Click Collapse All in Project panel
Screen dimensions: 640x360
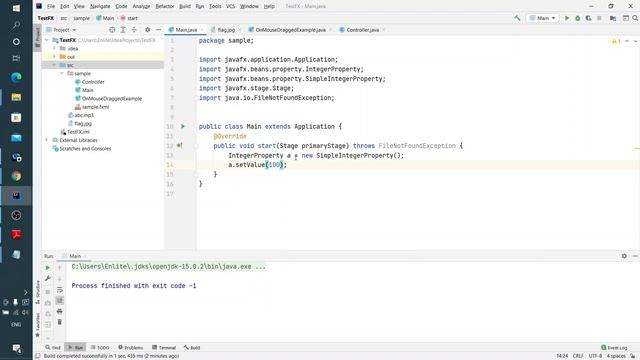[134, 30]
